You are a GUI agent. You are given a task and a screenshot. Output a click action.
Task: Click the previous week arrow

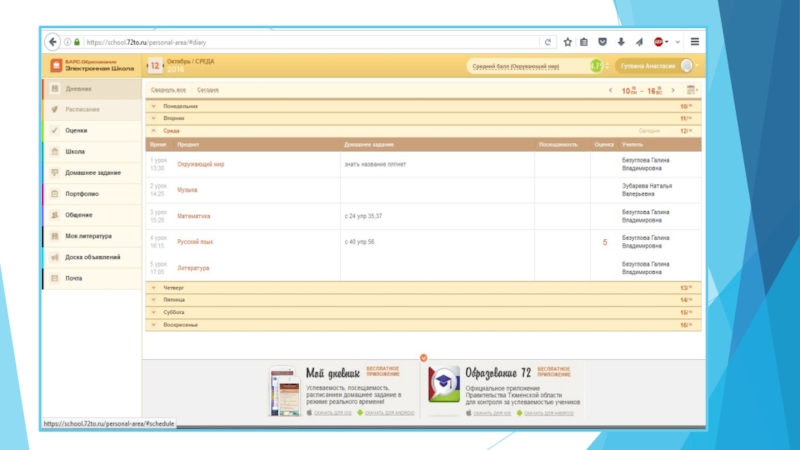coord(610,90)
